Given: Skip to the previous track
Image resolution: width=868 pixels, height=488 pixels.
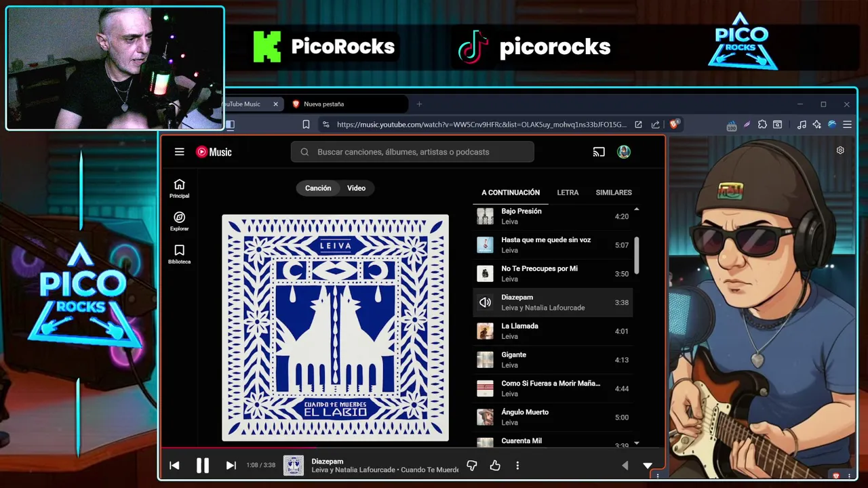Looking at the screenshot, I should (174, 466).
